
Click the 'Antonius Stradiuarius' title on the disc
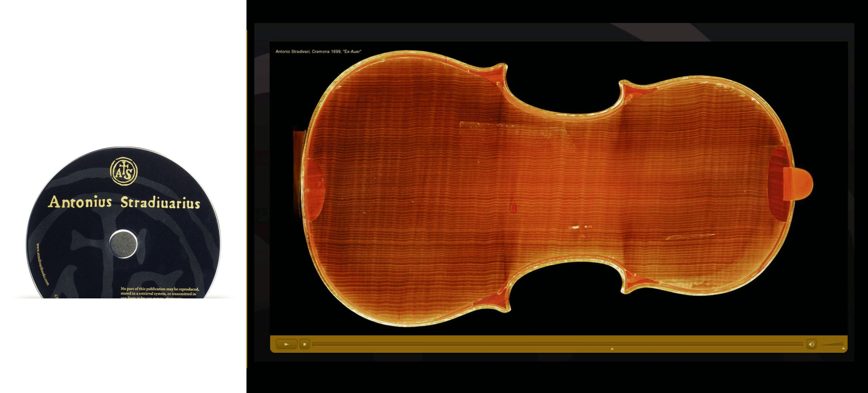click(x=124, y=202)
